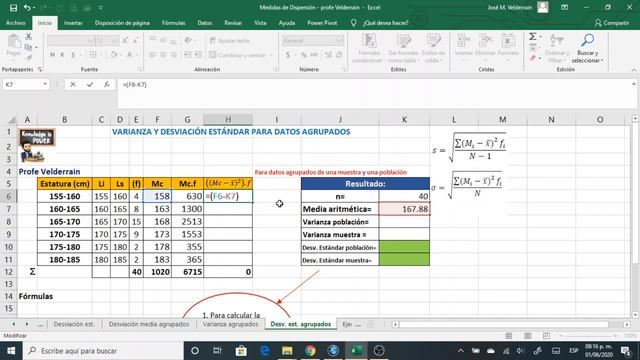Click the Undo arrow in quick access toolbar
The height and width of the screenshot is (360, 640).
point(27,8)
